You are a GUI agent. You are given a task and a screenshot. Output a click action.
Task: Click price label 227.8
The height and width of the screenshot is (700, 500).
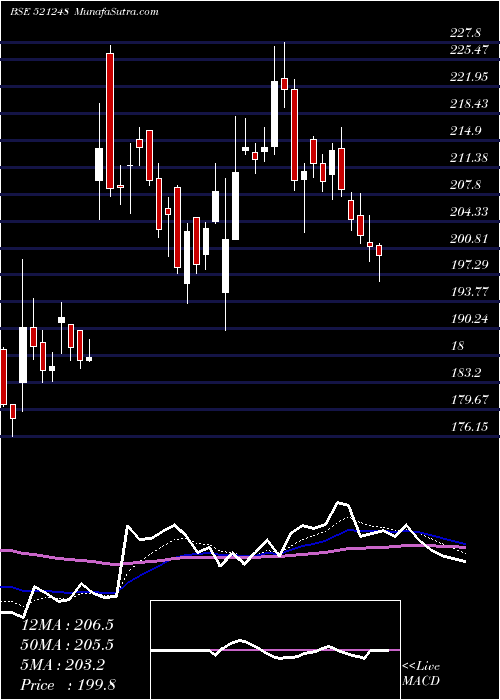[466, 33]
